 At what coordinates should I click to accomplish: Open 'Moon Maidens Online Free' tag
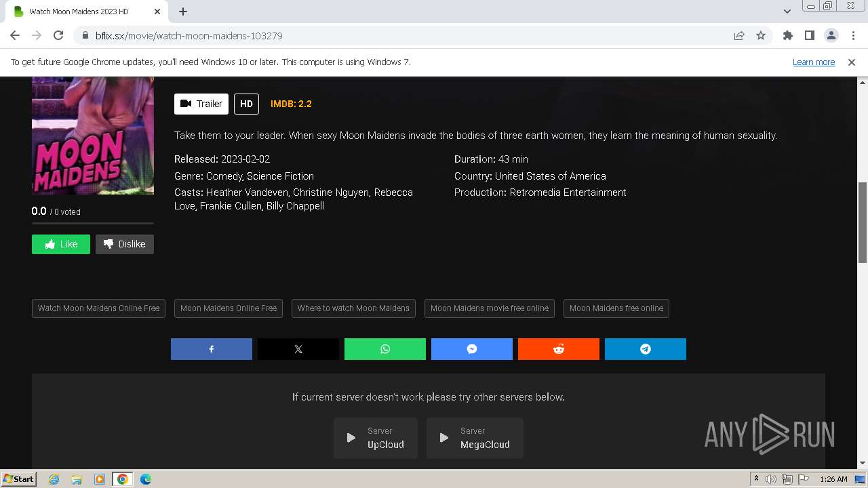point(229,308)
